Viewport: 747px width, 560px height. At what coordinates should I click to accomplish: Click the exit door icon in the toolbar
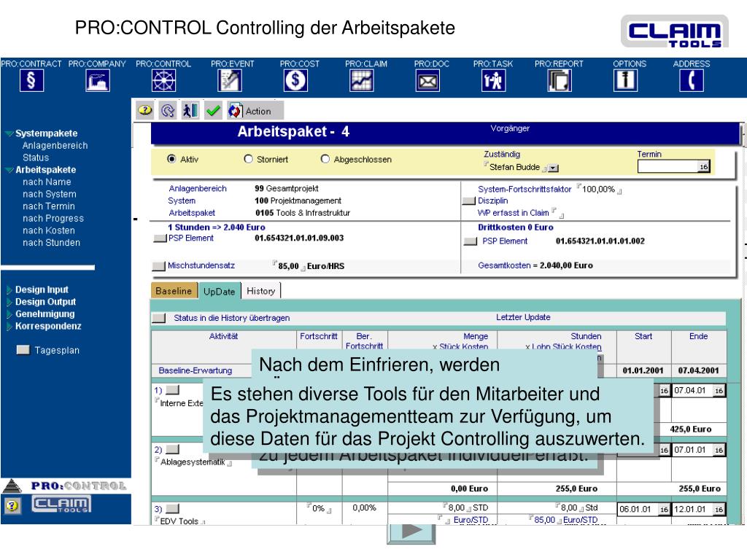[190, 111]
